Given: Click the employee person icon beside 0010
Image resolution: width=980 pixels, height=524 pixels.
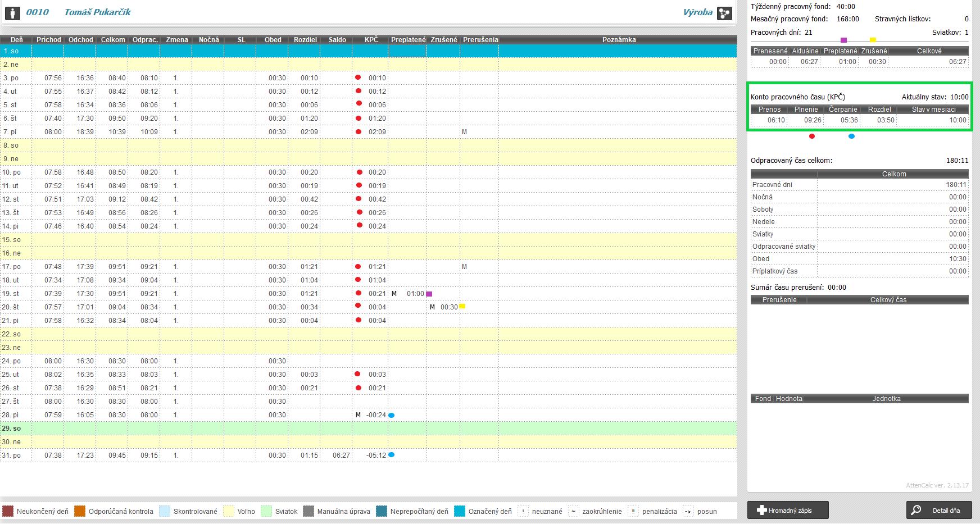Looking at the screenshot, I should (12, 12).
